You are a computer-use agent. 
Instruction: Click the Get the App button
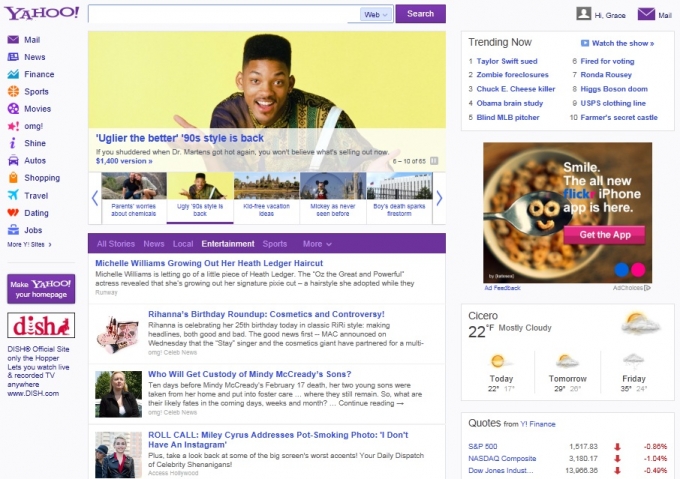(x=605, y=235)
